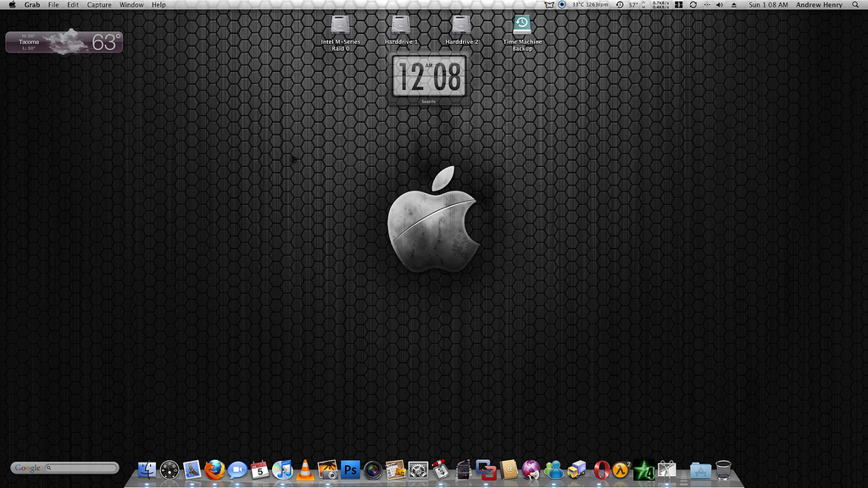Click the butterfly icon in menu bar
Viewport: 868px width, 488px height.
(x=549, y=4)
